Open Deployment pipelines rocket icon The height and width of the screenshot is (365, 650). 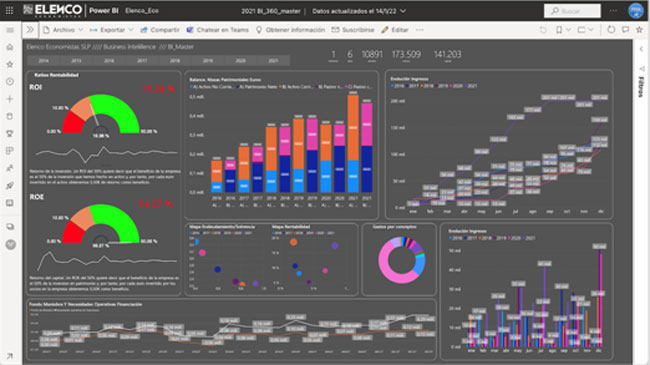coord(10,185)
